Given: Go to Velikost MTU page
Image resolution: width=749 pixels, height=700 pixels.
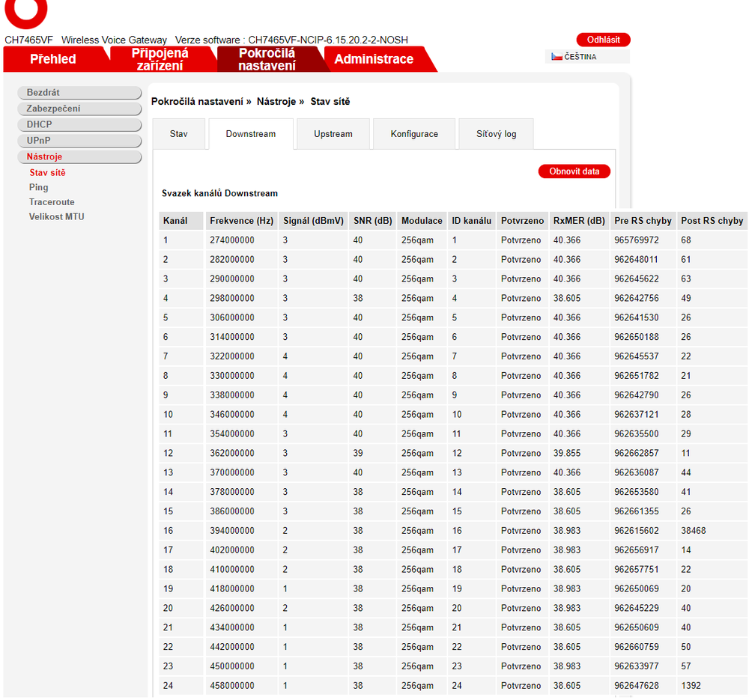Looking at the screenshot, I should 57,217.
